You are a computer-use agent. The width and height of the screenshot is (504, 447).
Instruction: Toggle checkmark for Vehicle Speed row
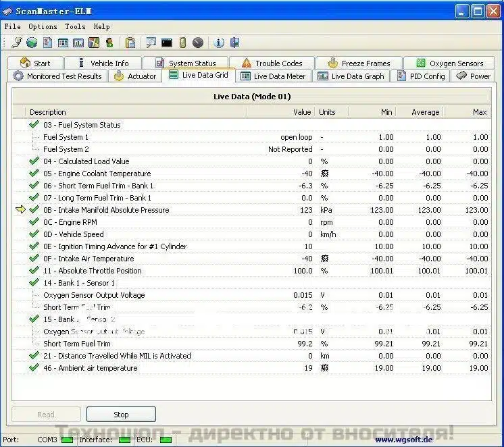[34, 234]
